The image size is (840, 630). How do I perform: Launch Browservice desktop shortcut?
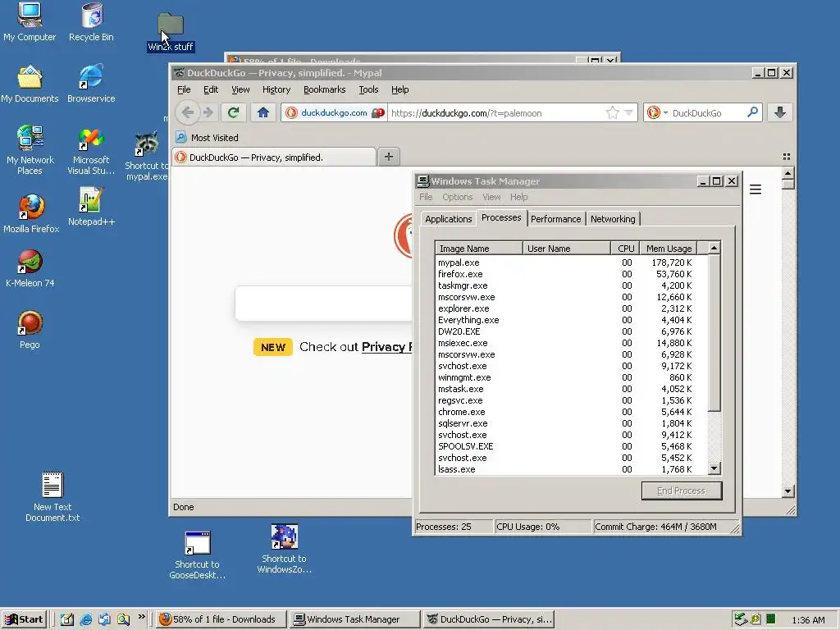pyautogui.click(x=91, y=84)
